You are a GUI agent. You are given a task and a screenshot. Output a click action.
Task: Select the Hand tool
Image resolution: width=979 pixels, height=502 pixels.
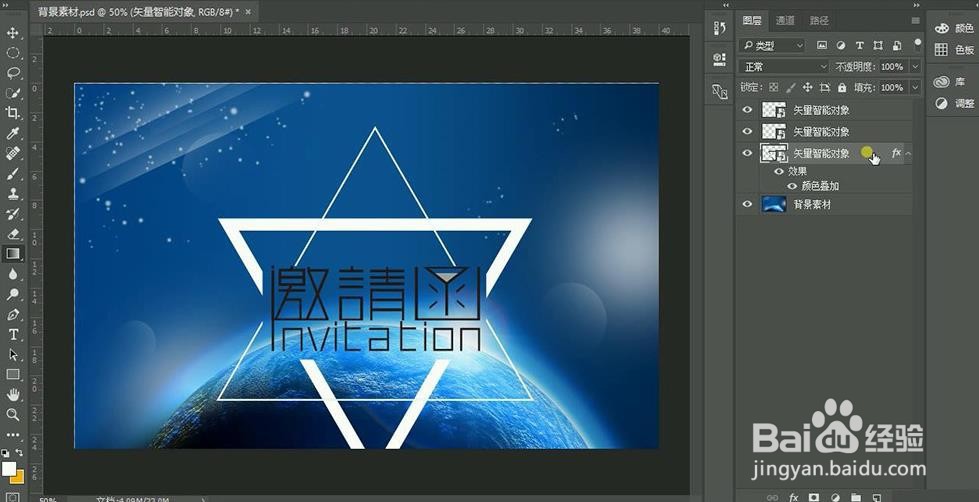[12, 394]
